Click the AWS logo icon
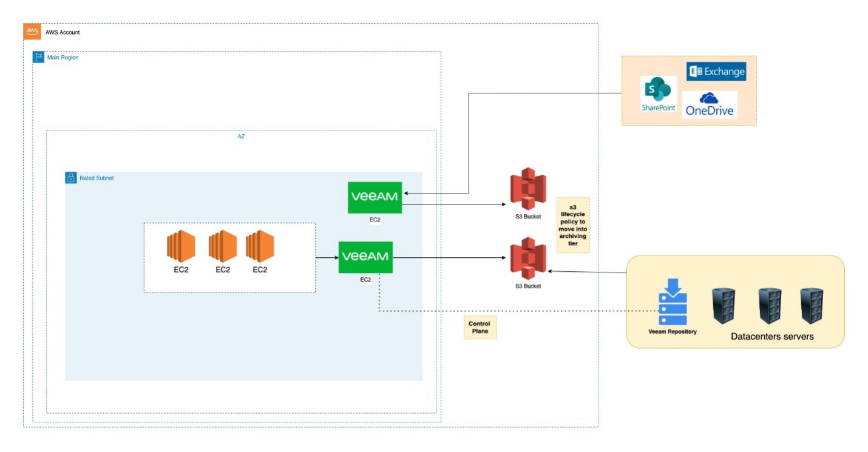 (32, 32)
